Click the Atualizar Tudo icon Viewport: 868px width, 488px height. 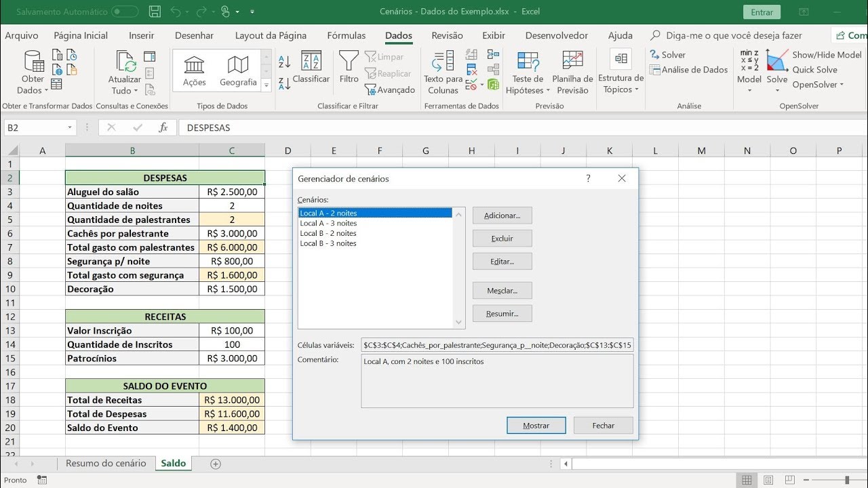[125, 73]
